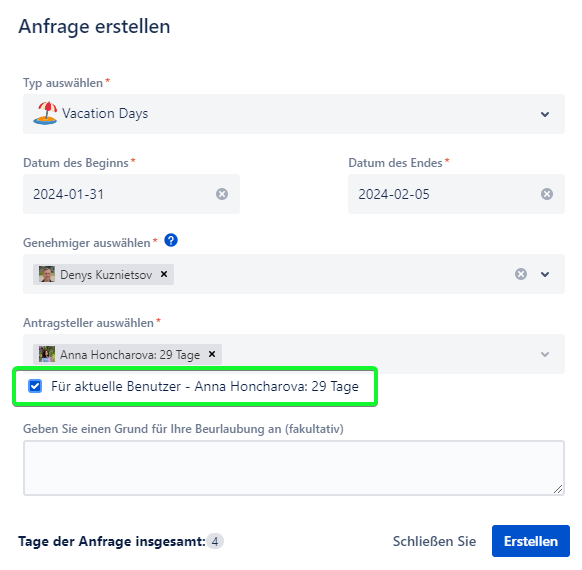Clear the start date 2024-01-31
The image size is (582, 570).
tap(222, 194)
